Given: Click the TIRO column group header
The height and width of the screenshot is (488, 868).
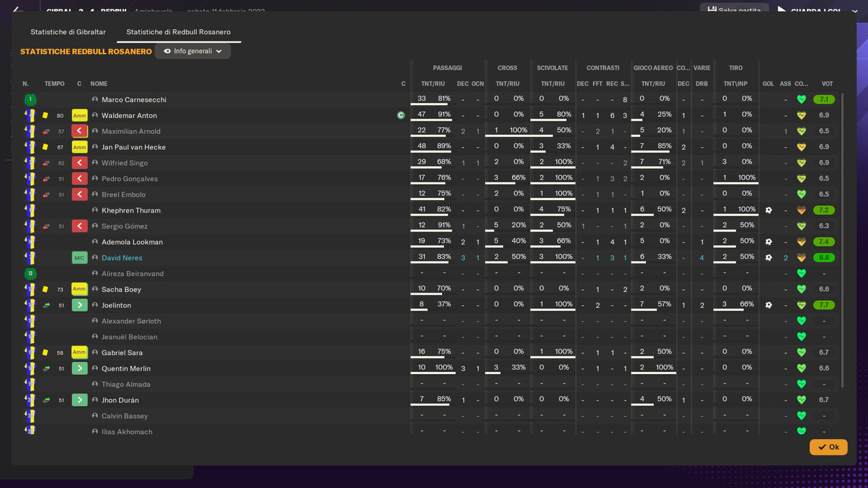Looking at the screenshot, I should coord(736,68).
